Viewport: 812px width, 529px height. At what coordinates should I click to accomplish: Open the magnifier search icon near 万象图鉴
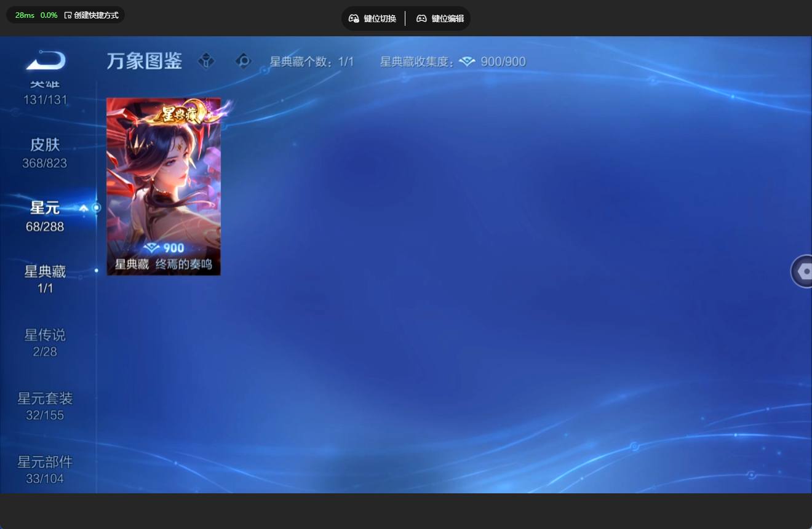click(x=244, y=61)
